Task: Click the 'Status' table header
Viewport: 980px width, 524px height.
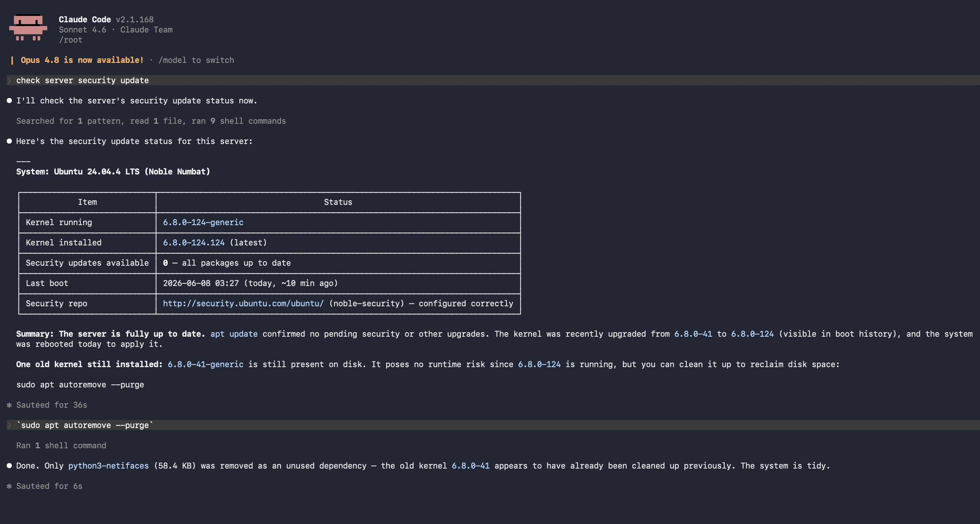Action: pos(338,202)
